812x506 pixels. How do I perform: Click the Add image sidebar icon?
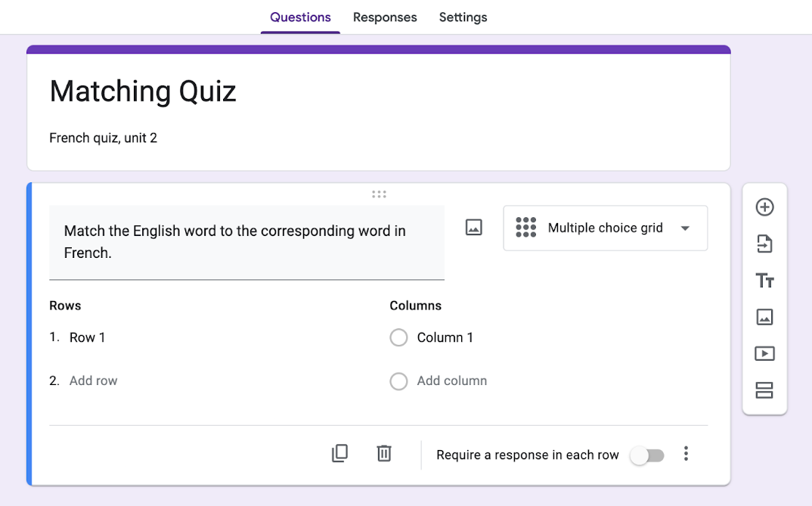point(764,317)
